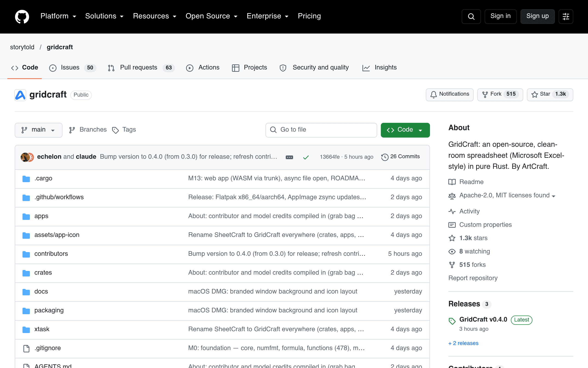The width and height of the screenshot is (588, 368).
Task: Click the Notifications button
Action: [449, 95]
